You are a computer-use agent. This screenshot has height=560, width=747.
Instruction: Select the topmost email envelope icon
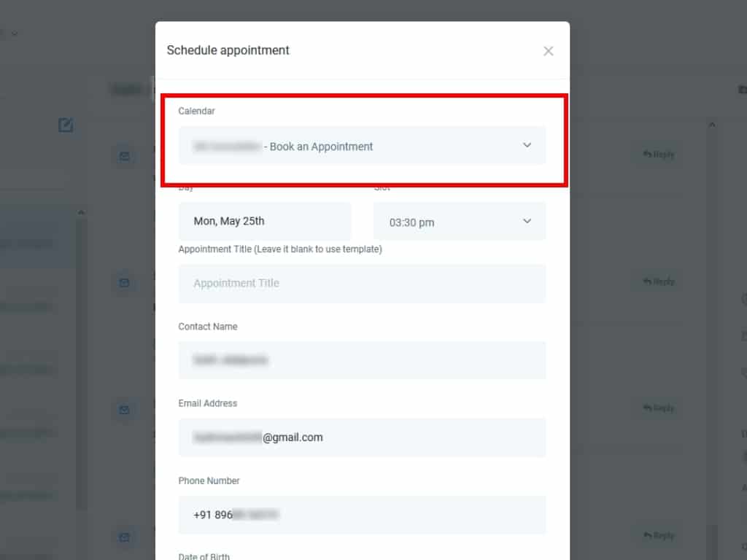click(x=124, y=156)
